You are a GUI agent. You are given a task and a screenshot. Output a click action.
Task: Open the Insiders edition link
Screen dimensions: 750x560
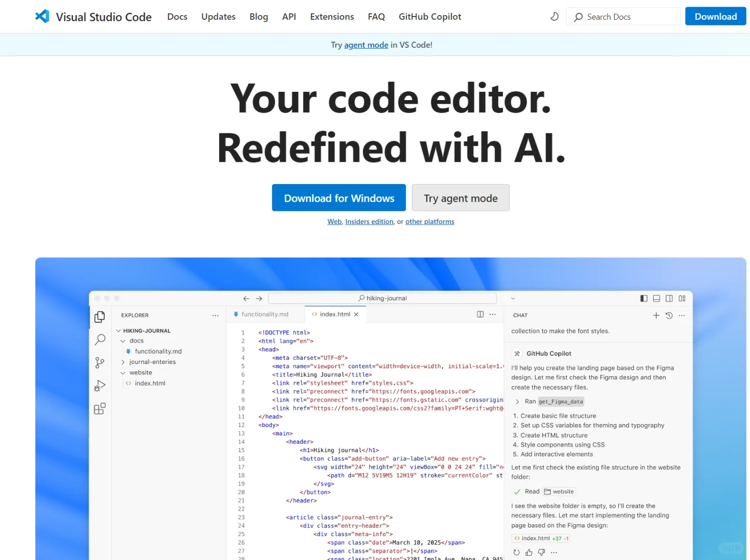[369, 221]
